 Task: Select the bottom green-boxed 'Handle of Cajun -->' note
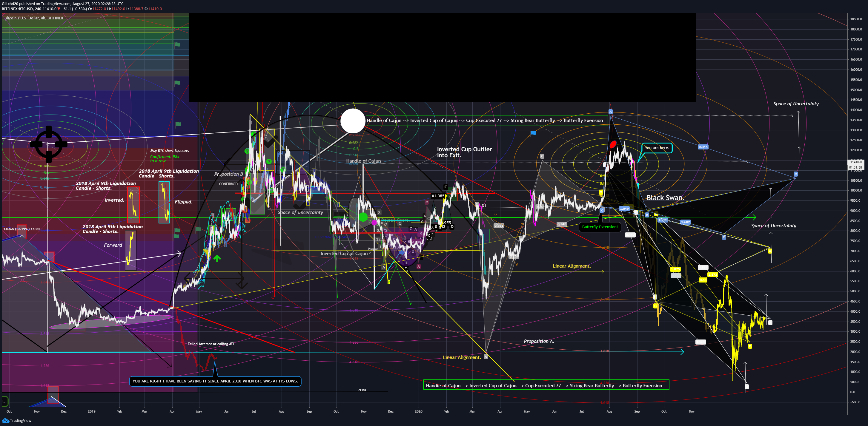(x=546, y=385)
